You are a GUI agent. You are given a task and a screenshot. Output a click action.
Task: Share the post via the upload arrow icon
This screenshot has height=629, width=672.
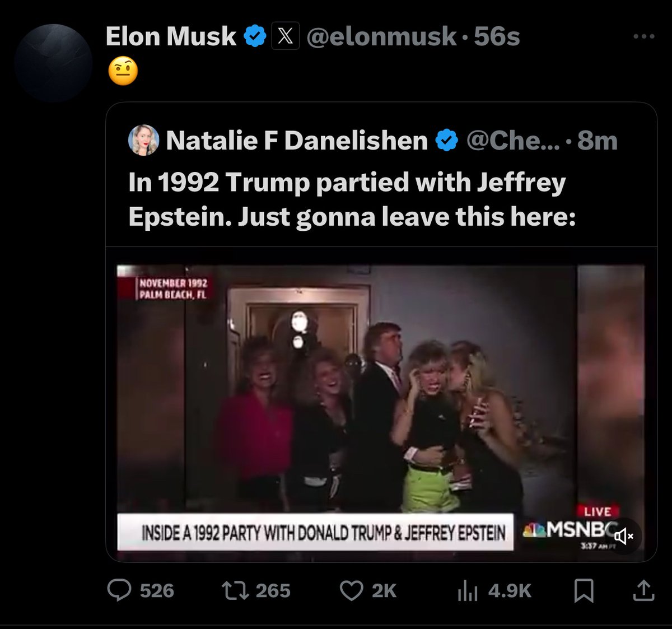643,590
